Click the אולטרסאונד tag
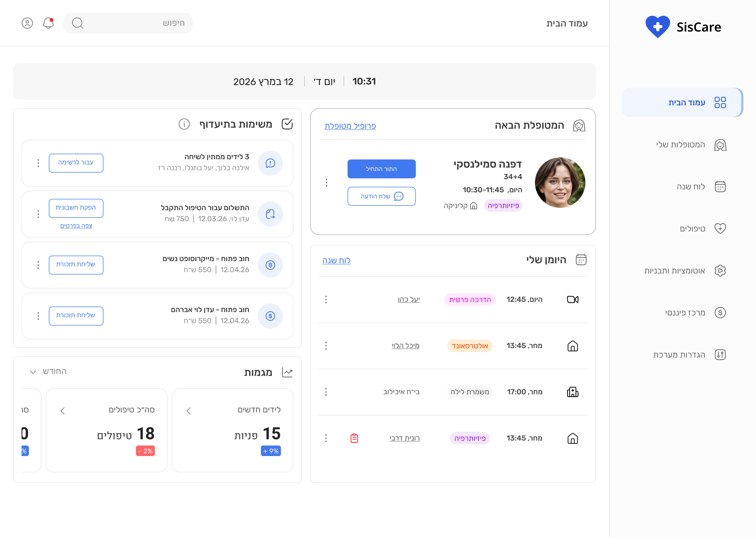The height and width of the screenshot is (538, 756). pyautogui.click(x=470, y=346)
